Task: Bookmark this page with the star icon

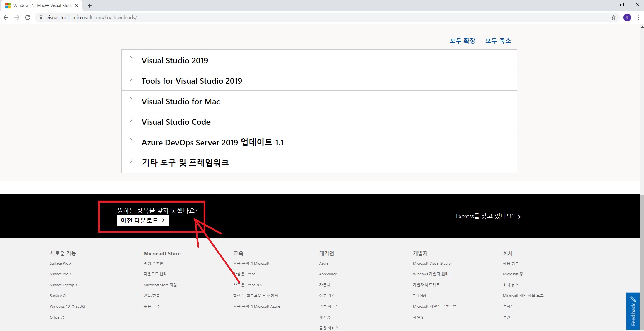Action: 614,17
